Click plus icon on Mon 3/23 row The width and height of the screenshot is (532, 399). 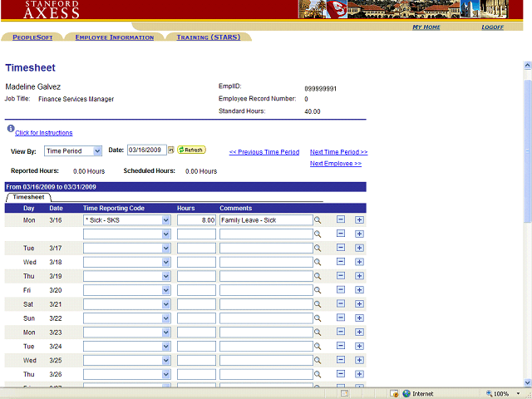click(359, 332)
